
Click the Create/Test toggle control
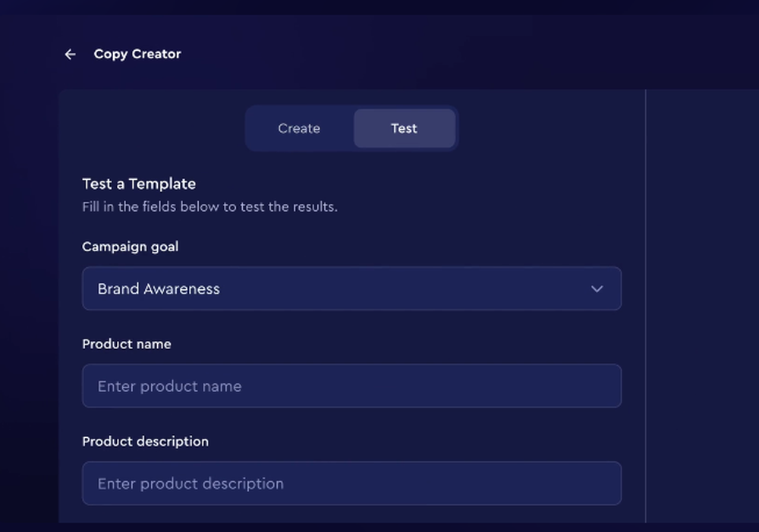351,128
